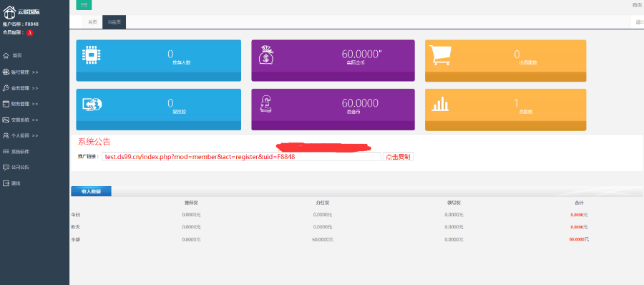The image size is (644, 285).
Task: Click the 60.0000元 cell under 分红奖
Action: pyautogui.click(x=323, y=239)
